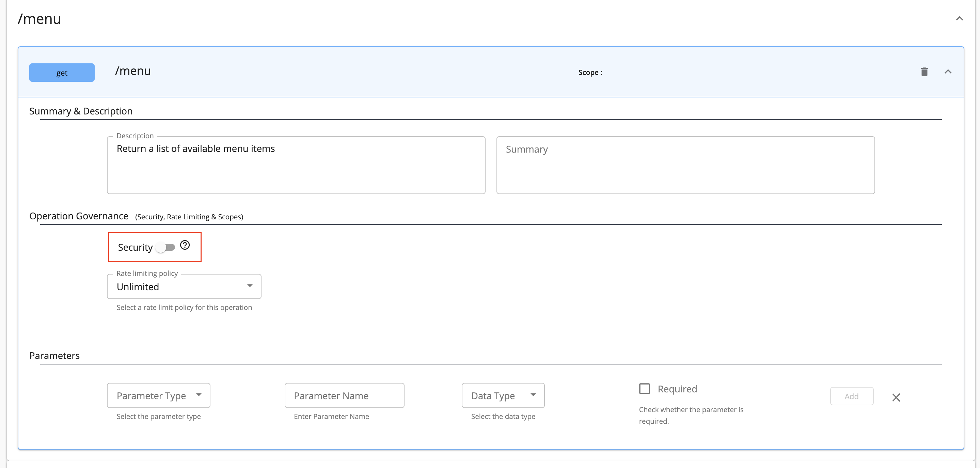Enable the Security toggle
The height and width of the screenshot is (468, 980).
coord(166,247)
